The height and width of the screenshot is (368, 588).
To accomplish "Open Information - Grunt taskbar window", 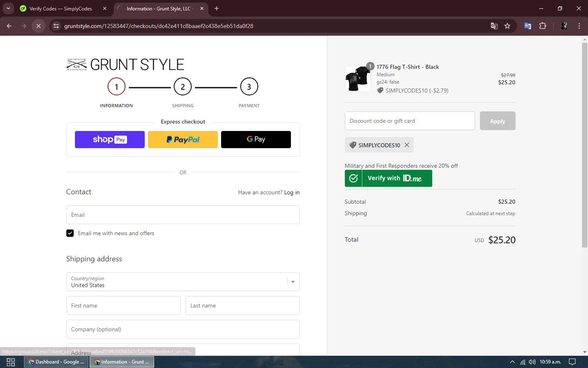I will (122, 362).
